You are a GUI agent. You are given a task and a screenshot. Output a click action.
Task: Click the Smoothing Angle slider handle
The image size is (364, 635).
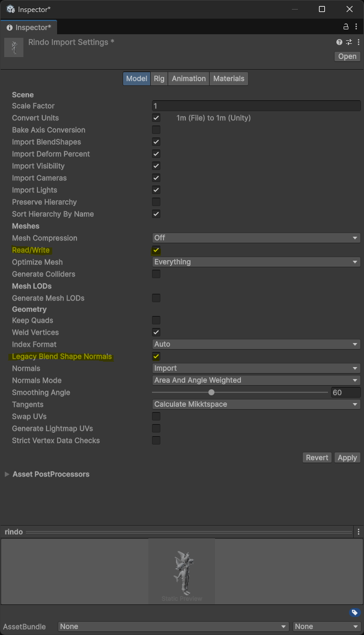(211, 392)
